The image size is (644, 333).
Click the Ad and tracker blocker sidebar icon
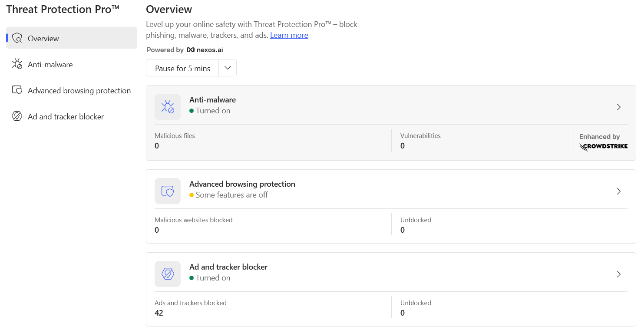pyautogui.click(x=17, y=116)
